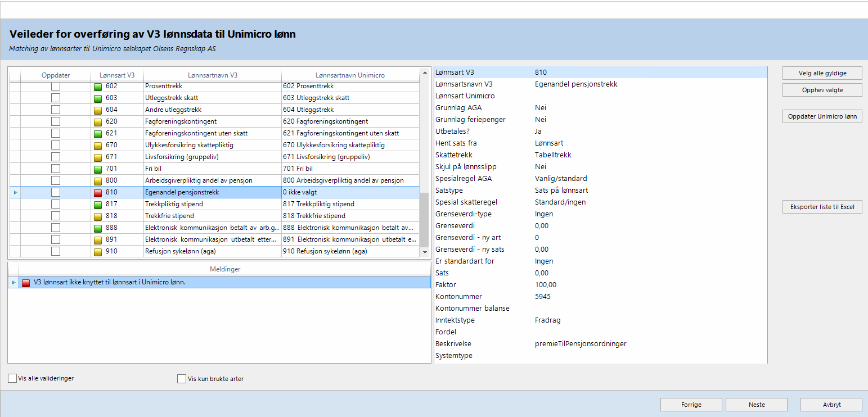Click the green status icon for 888 Elektronisk kommunikasjon
This screenshot has height=417, width=868.
[x=98, y=228]
